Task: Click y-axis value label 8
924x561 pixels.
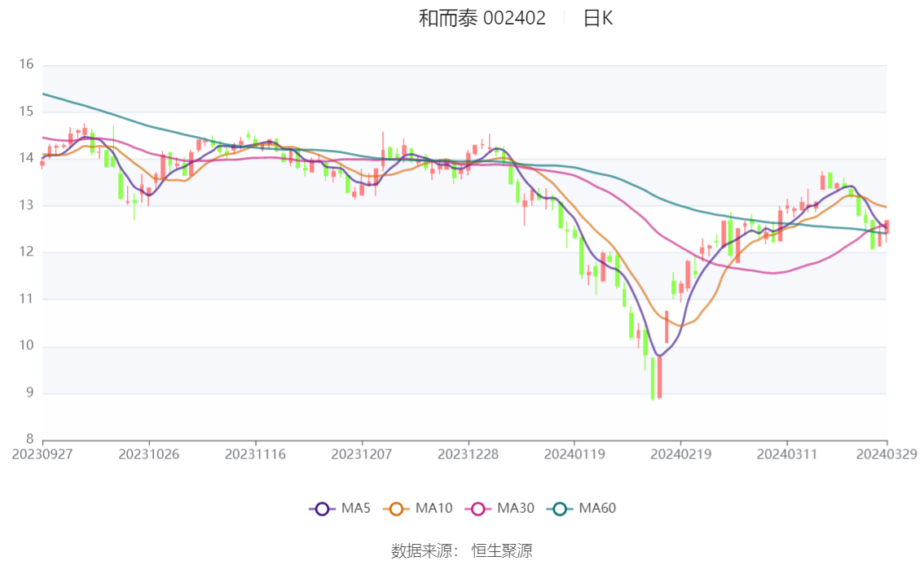Action: (30, 439)
